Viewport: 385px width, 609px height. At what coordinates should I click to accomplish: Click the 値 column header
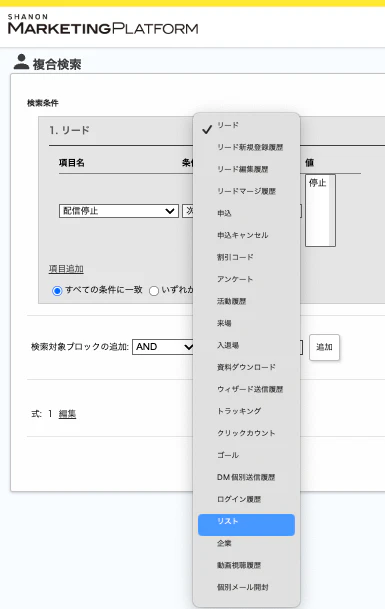(x=310, y=163)
